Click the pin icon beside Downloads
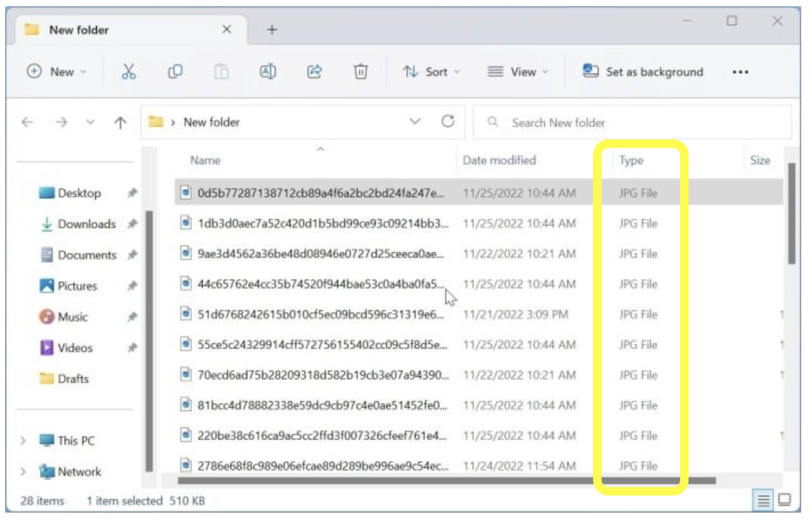This screenshot has height=520, width=812. pyautogui.click(x=132, y=224)
